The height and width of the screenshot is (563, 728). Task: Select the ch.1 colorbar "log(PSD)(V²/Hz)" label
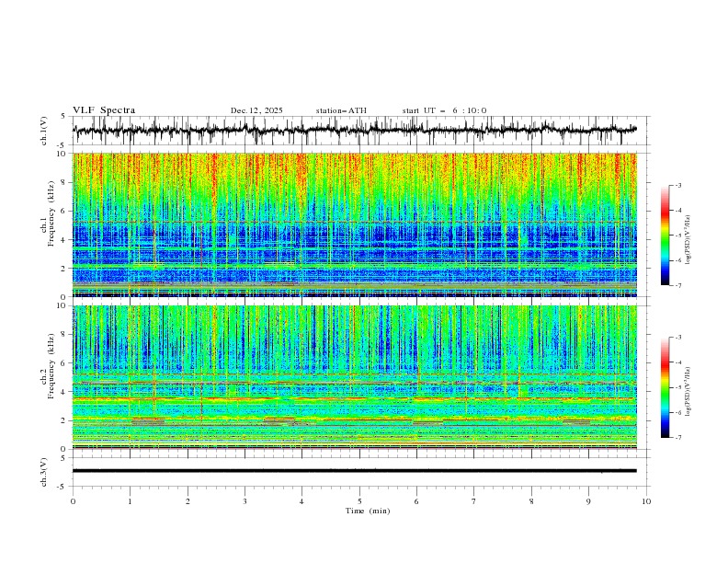click(688, 240)
